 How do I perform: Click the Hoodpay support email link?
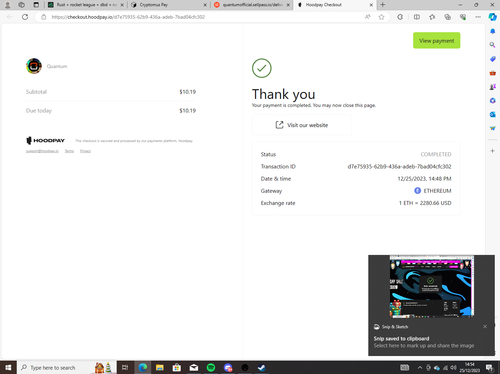point(42,151)
